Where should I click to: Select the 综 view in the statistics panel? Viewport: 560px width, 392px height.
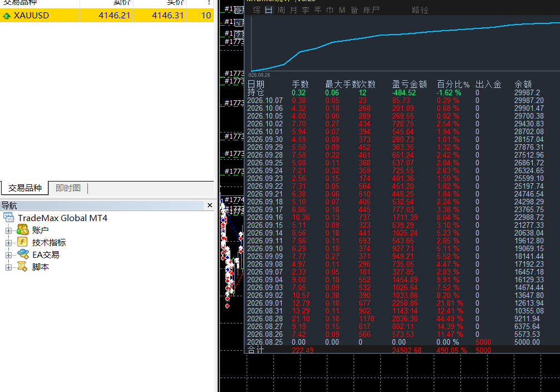click(x=257, y=10)
